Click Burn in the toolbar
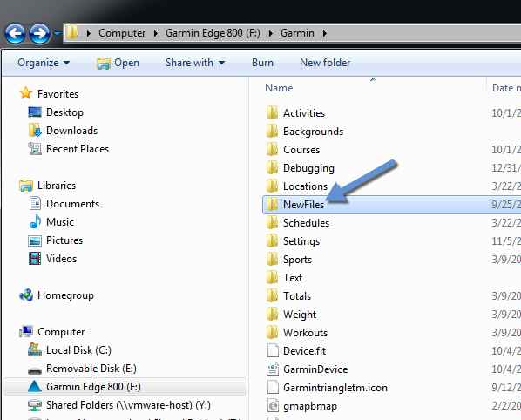 pos(262,63)
